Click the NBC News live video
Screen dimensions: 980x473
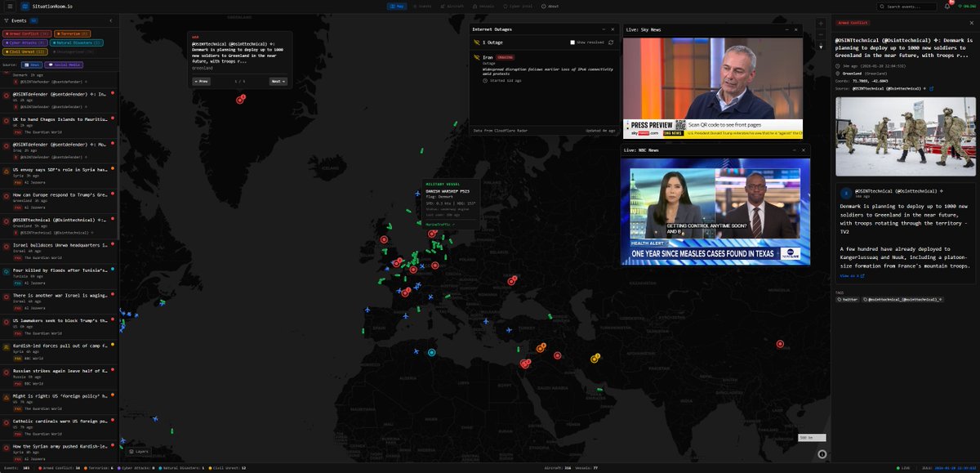click(x=715, y=211)
